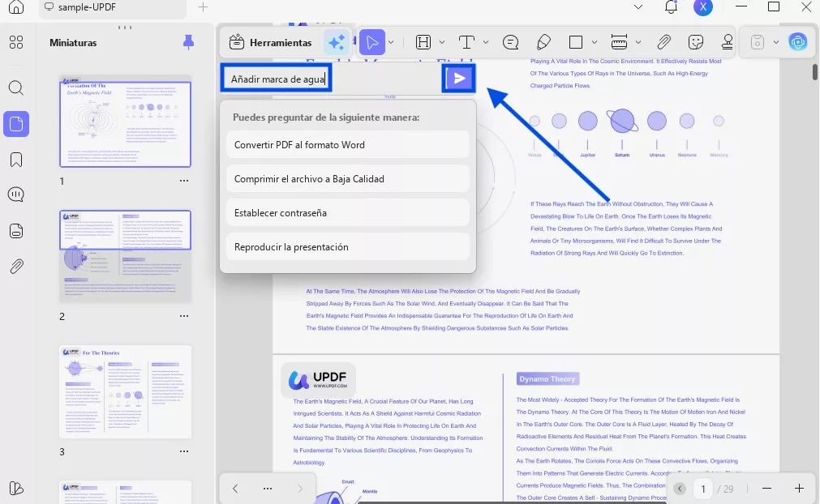The width and height of the screenshot is (820, 504).
Task: Zoom in with the plus button
Action: point(799,489)
